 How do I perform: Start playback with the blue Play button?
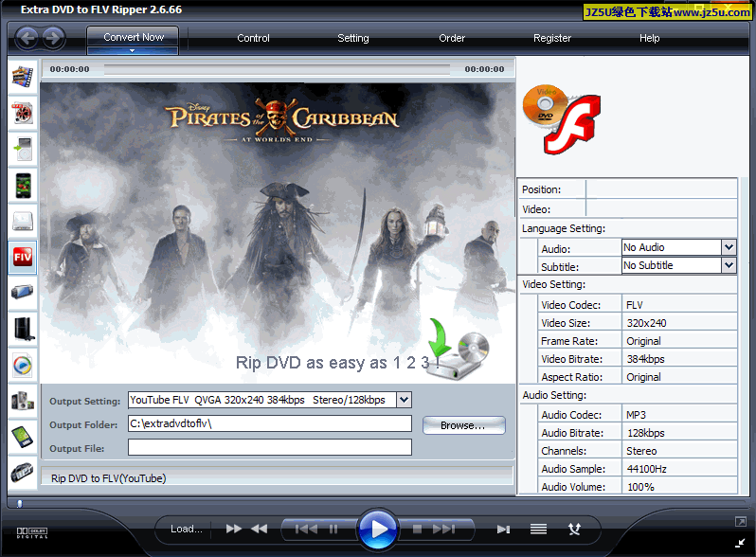pyautogui.click(x=378, y=530)
